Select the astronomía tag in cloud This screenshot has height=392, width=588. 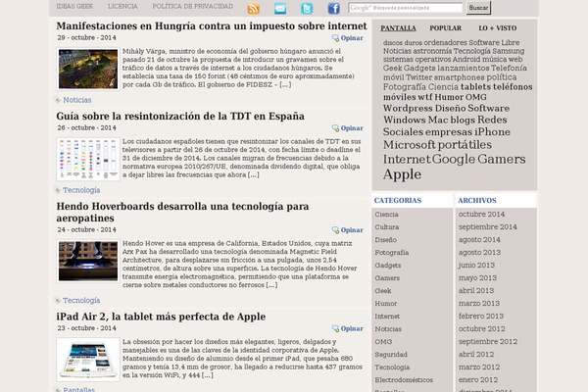(432, 51)
